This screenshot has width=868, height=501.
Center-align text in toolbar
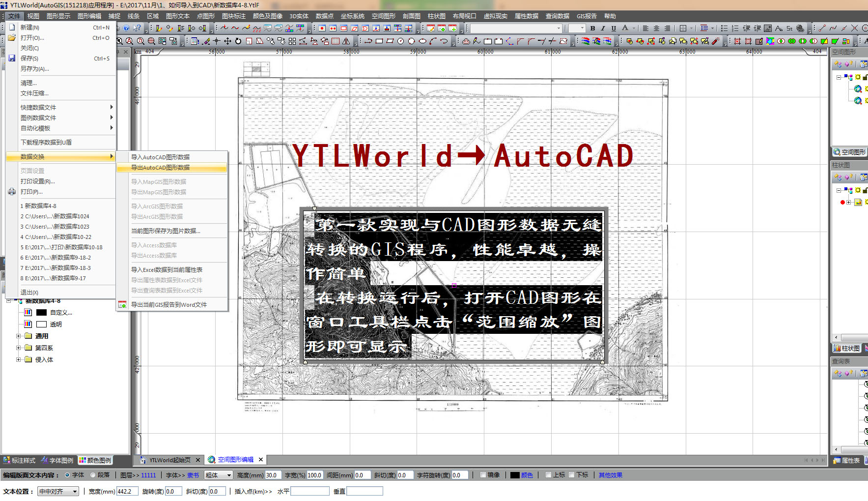(656, 29)
